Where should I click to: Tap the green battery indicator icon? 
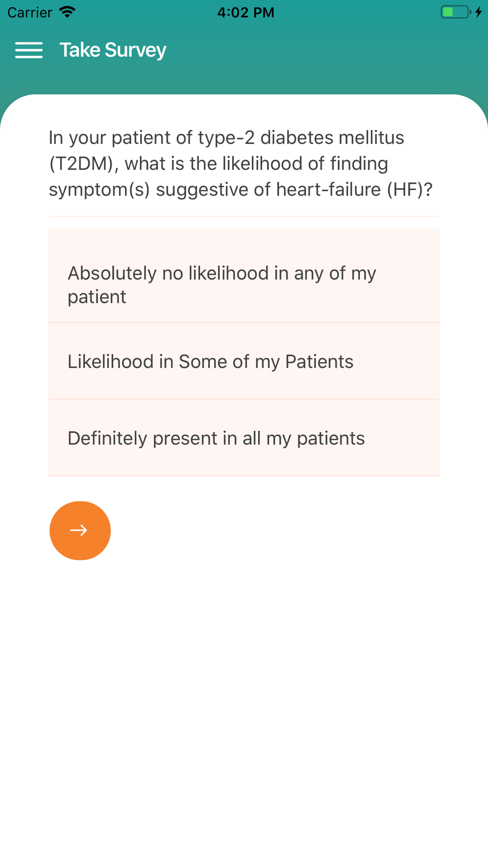[x=456, y=12]
